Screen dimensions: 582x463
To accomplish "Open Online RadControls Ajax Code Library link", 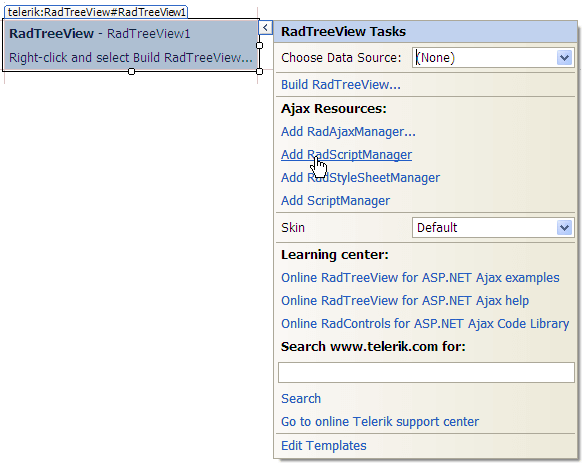I will (x=425, y=324).
